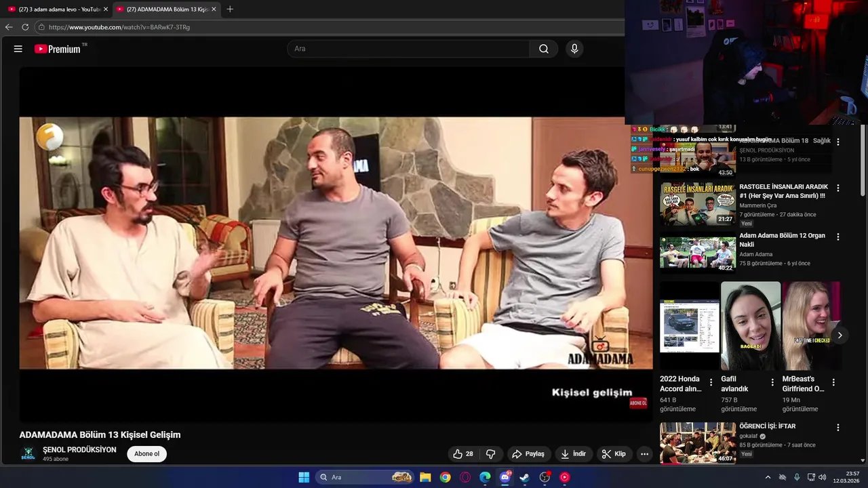Click the system tray microphone icon
868x488 pixels.
[797, 477]
